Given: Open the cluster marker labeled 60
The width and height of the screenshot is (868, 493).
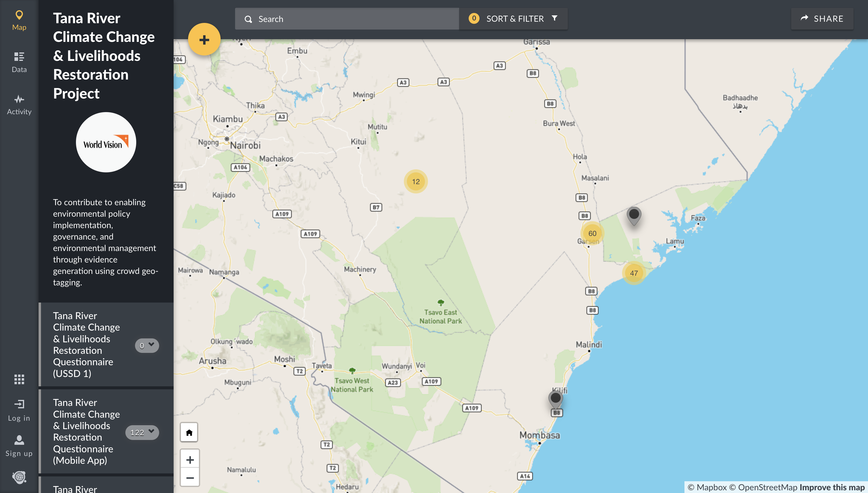Looking at the screenshot, I should pos(592,233).
